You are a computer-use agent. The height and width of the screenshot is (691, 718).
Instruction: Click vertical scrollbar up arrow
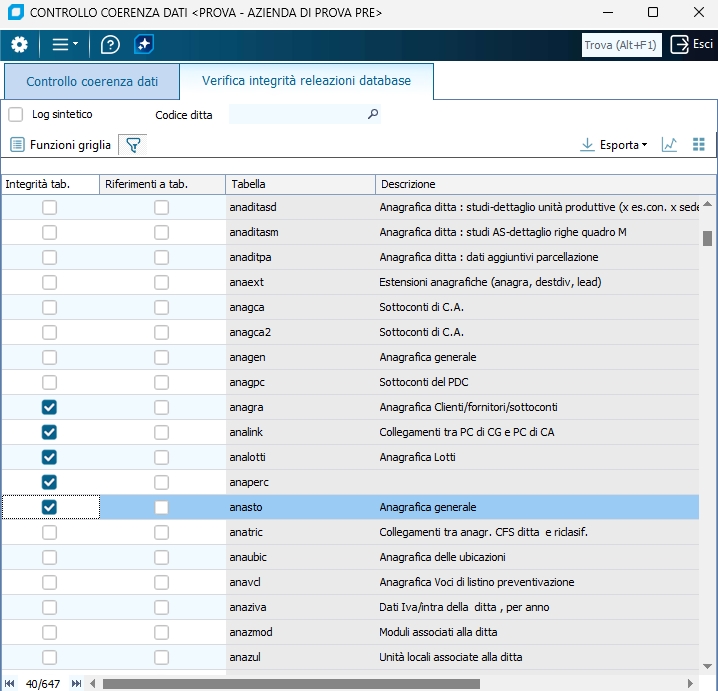(x=707, y=204)
